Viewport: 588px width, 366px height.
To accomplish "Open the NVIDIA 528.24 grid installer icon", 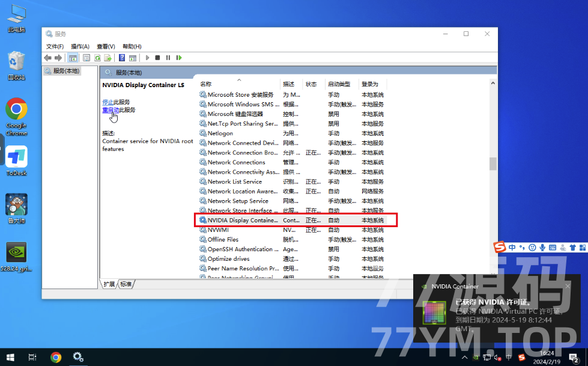I will 16,257.
